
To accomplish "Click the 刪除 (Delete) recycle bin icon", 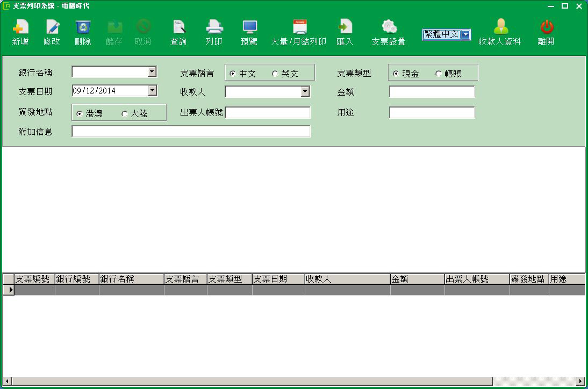I will tap(83, 27).
